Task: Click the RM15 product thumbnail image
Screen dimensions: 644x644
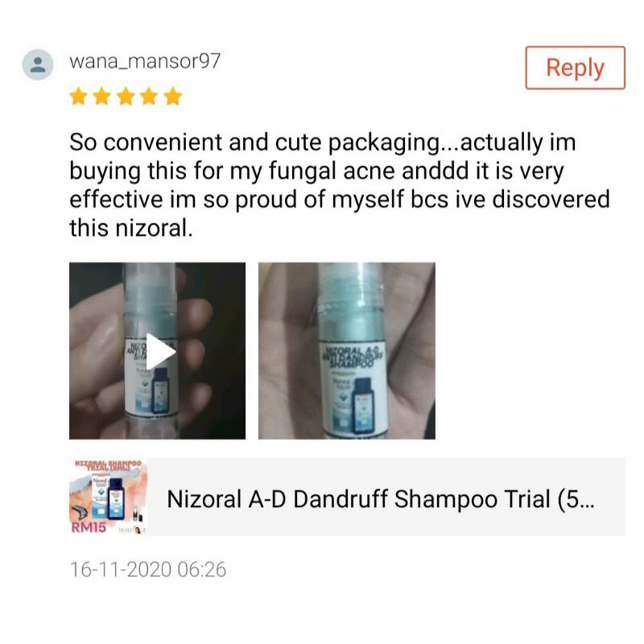Action: pyautogui.click(x=108, y=497)
